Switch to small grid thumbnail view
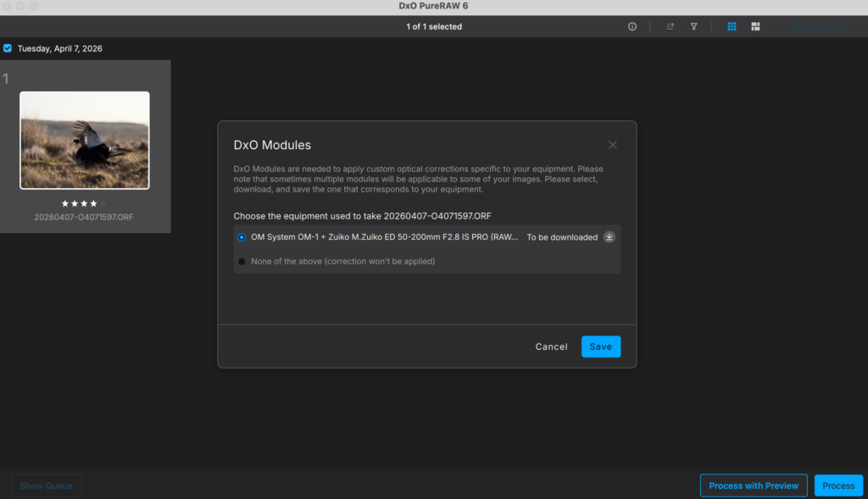 (732, 26)
